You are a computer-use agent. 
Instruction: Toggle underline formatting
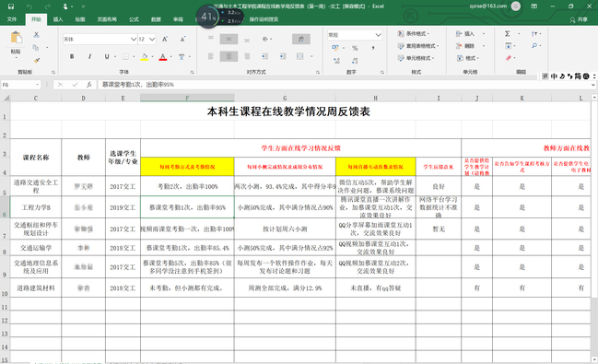click(107, 56)
